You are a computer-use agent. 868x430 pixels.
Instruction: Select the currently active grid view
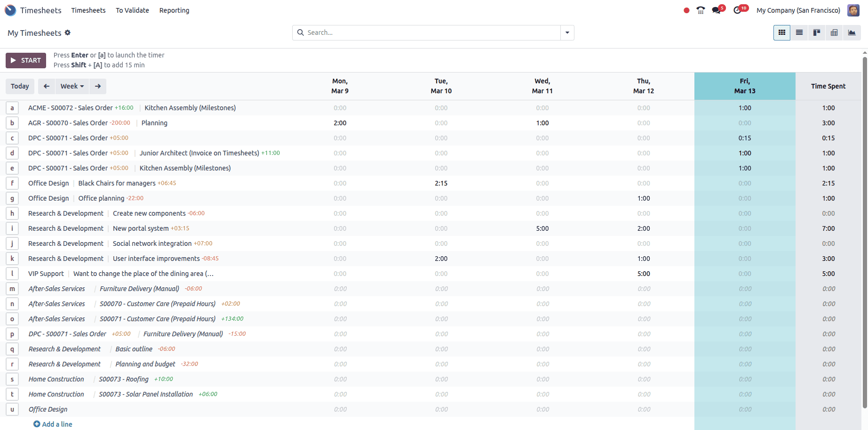point(781,32)
